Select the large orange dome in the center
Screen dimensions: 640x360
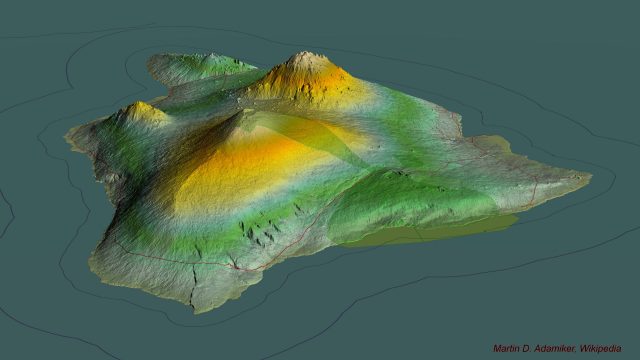pos(249,167)
